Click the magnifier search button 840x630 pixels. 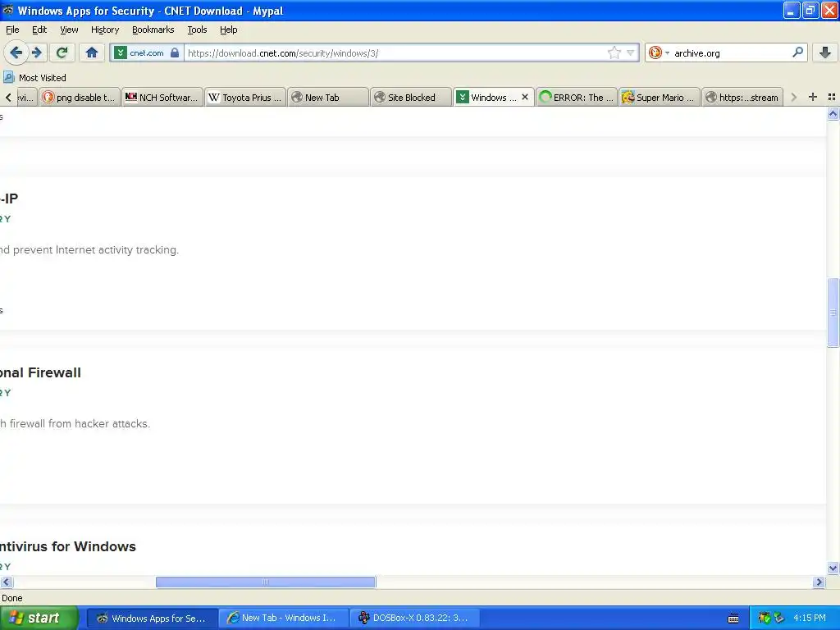tap(797, 52)
